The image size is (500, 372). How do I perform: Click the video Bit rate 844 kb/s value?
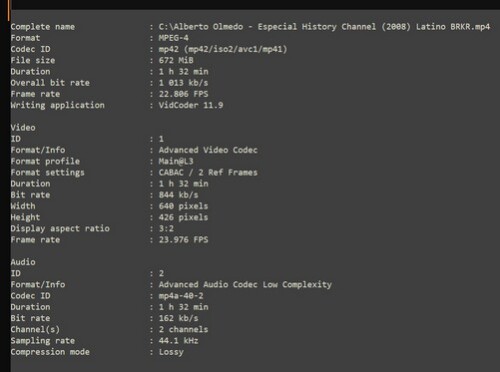[x=178, y=195]
